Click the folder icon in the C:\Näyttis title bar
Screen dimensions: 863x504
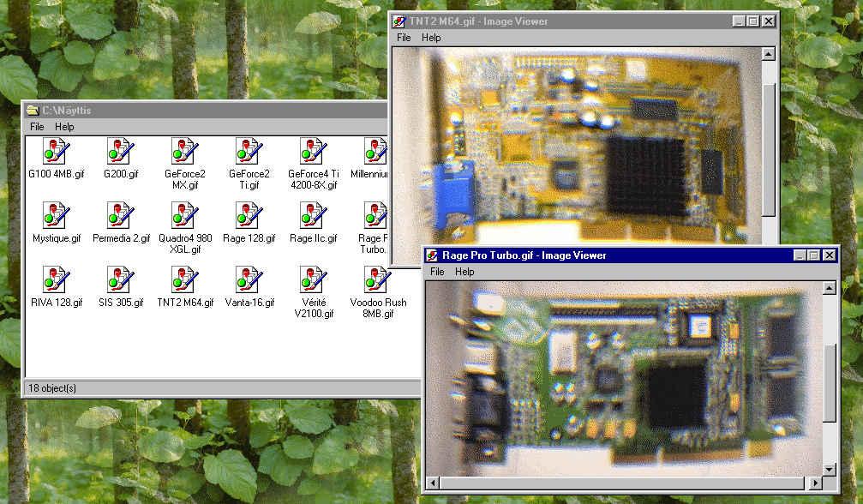coord(33,110)
